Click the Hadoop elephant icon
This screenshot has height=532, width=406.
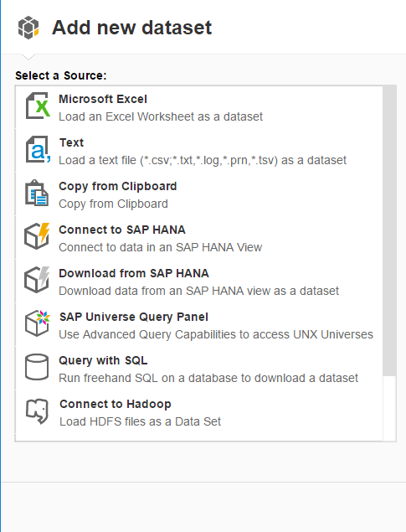coord(38,411)
